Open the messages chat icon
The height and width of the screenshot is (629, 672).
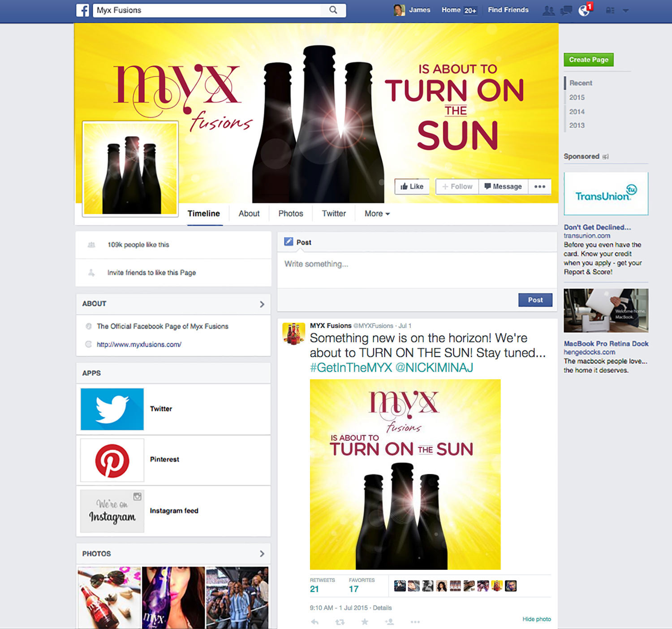coord(566,10)
